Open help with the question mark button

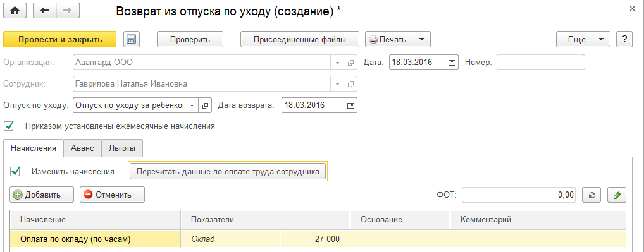[624, 39]
